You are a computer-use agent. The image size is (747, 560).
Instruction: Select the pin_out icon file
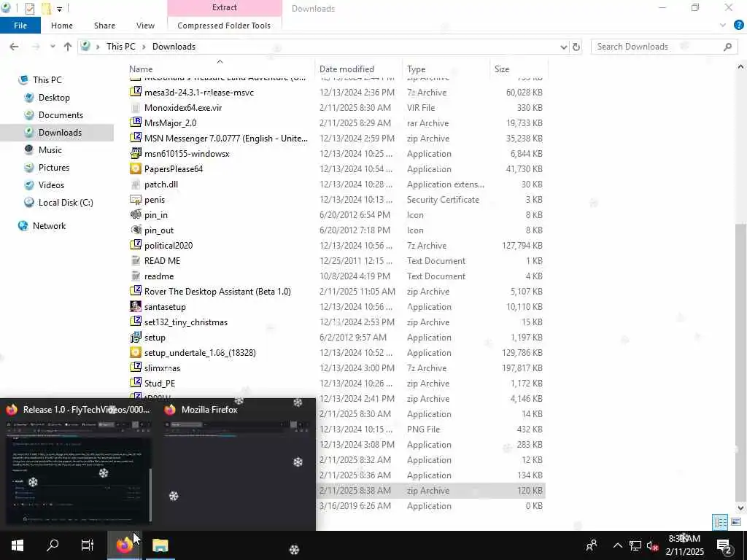[x=136, y=230]
